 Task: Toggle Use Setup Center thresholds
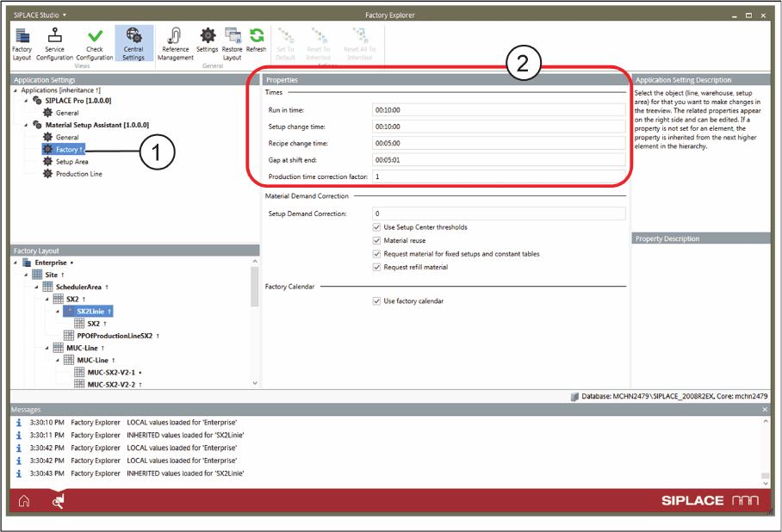pyautogui.click(x=376, y=227)
